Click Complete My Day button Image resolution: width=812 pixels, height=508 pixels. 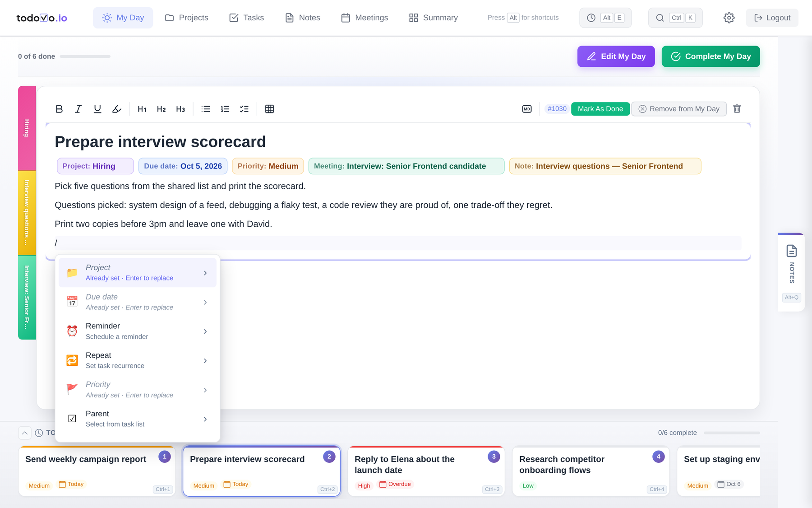pos(711,56)
